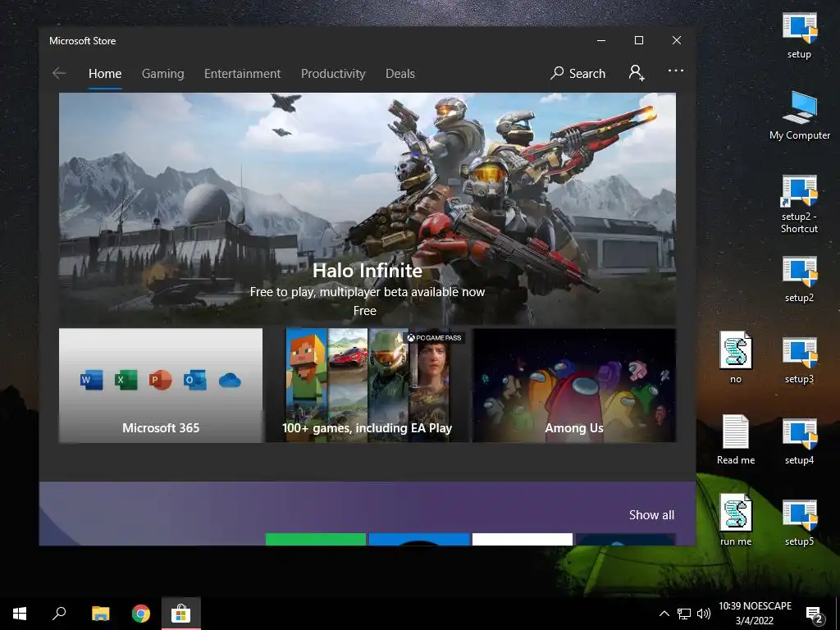The width and height of the screenshot is (840, 630).
Task: Open the three-dot See more menu
Action: coord(676,71)
